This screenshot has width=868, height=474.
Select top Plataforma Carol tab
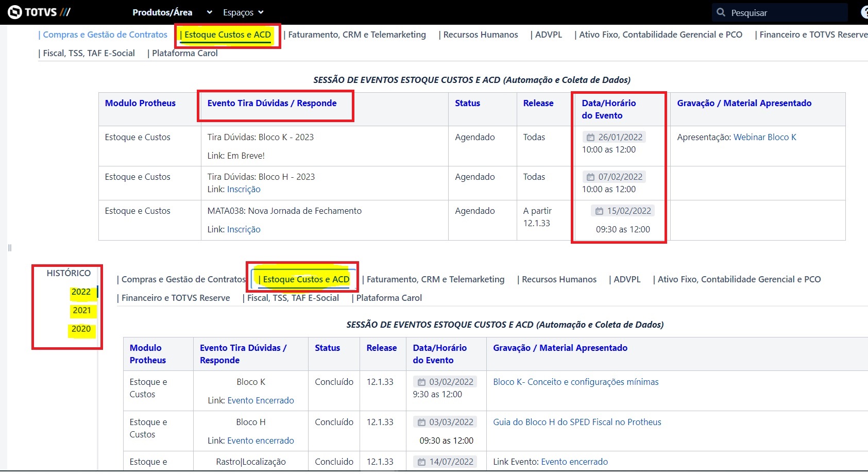coord(183,53)
